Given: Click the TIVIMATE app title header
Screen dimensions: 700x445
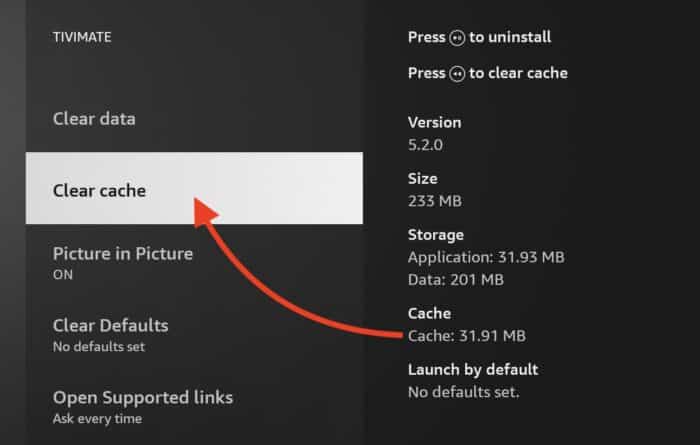Looking at the screenshot, I should [x=82, y=37].
